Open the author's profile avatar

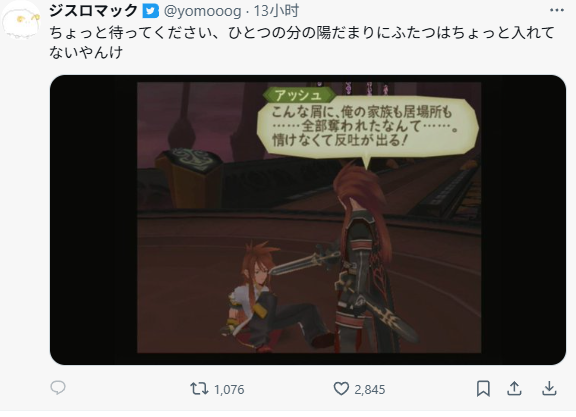point(21,21)
